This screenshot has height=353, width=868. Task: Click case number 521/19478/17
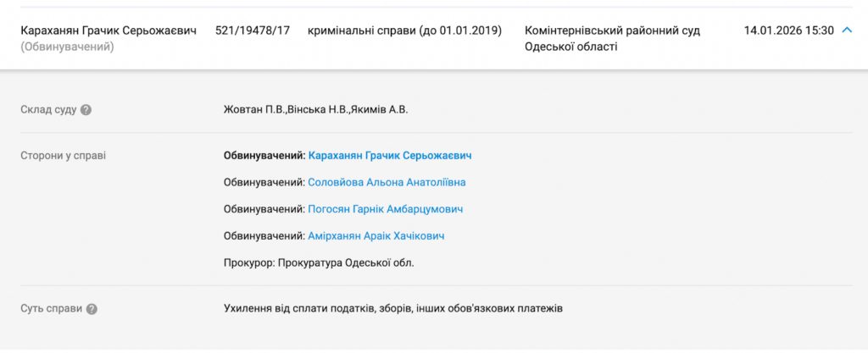[x=253, y=30]
